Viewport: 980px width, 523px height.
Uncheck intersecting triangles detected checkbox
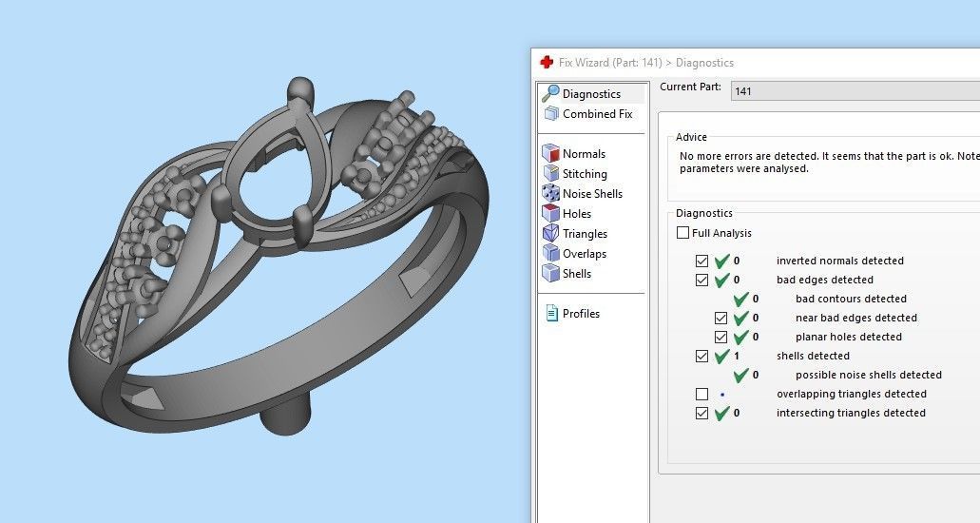pos(701,413)
